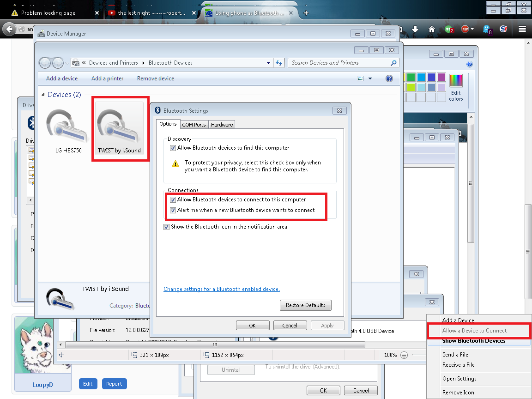Disable Show the Bluetooth icon in notification area
The width and height of the screenshot is (532, 399).
[167, 227]
